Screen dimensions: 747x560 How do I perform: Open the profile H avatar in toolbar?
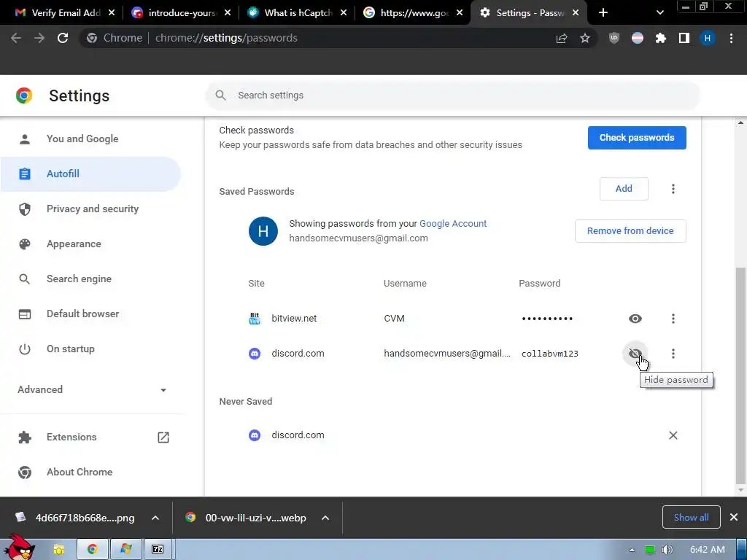coord(708,38)
